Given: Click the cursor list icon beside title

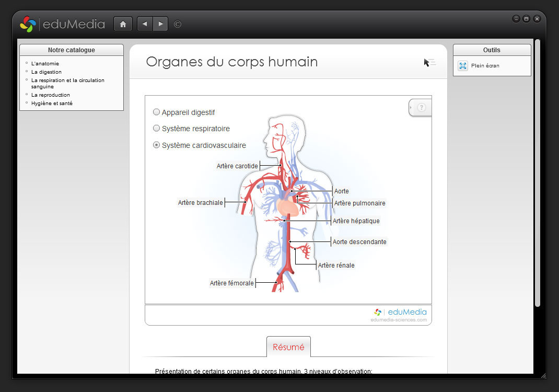Looking at the screenshot, I should (x=429, y=63).
